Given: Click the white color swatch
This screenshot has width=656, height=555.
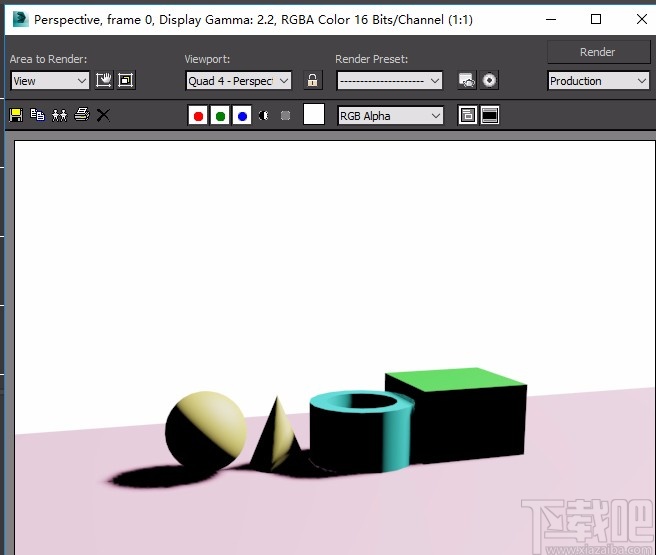Looking at the screenshot, I should [x=314, y=115].
